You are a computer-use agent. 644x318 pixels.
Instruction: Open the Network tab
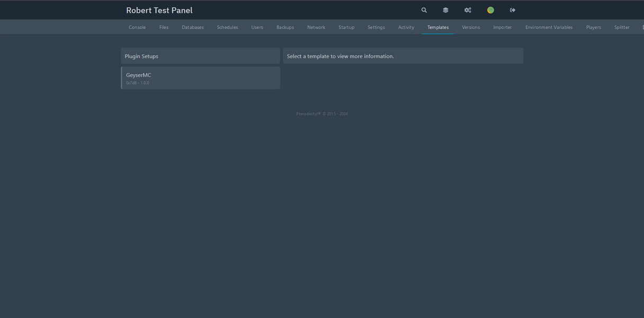coord(316,27)
